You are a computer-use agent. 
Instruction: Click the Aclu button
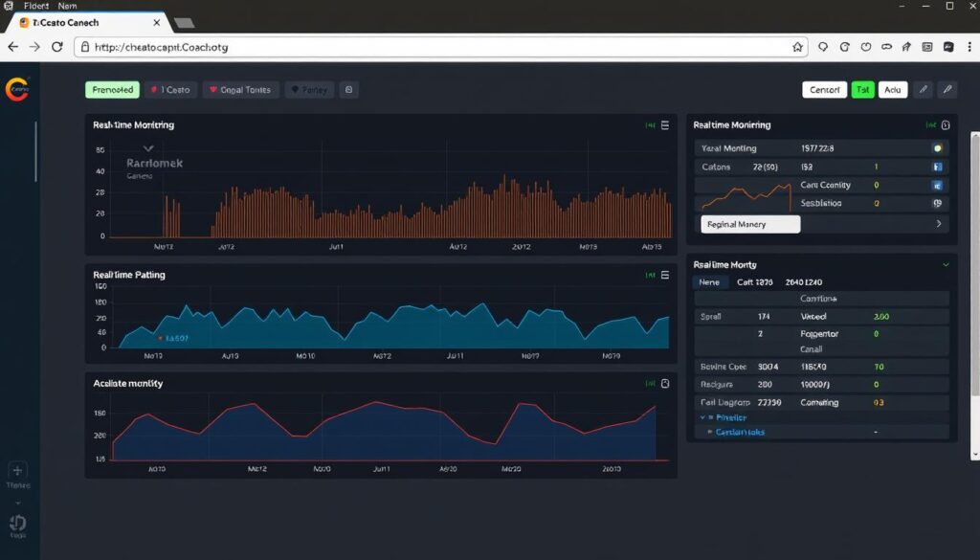pos(893,89)
